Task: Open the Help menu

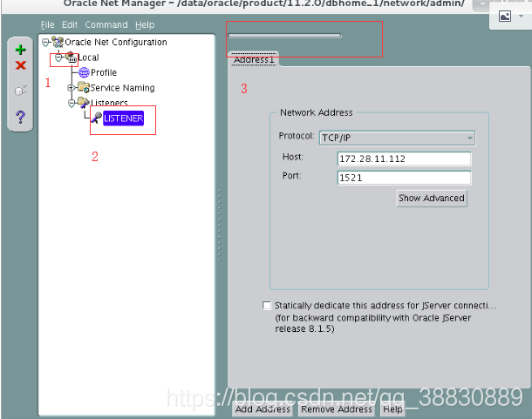Action: tap(145, 24)
